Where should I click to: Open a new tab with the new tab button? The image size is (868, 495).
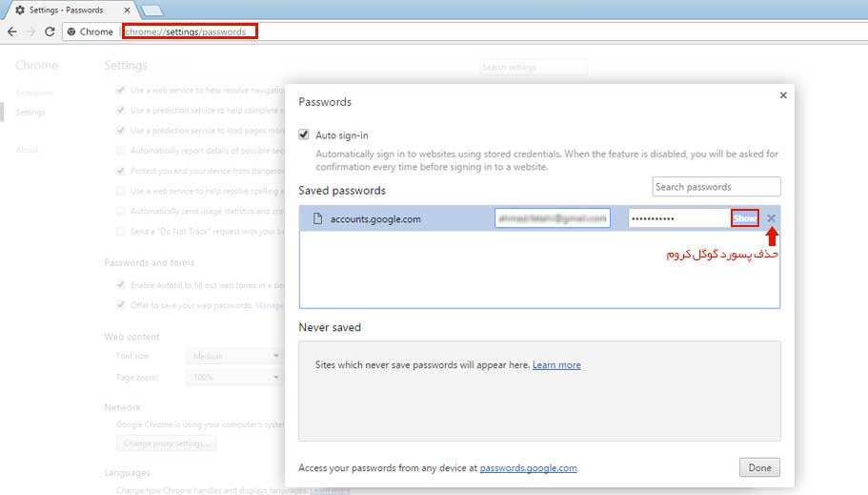151,10
